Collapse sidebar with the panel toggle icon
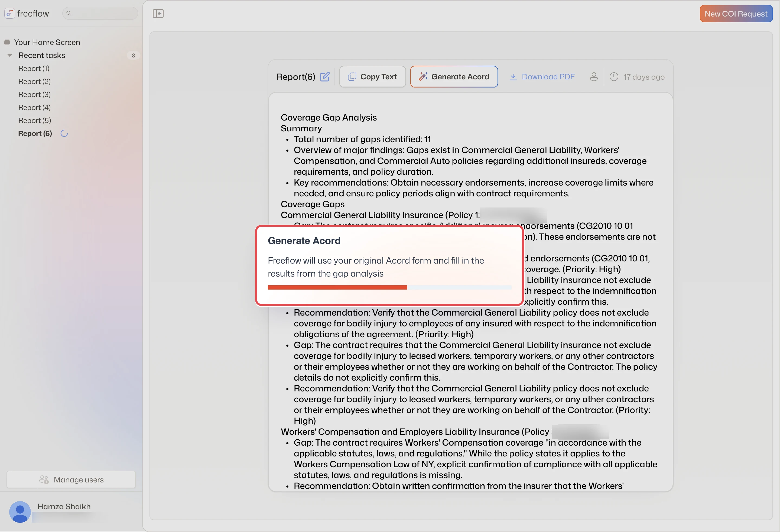 click(158, 14)
